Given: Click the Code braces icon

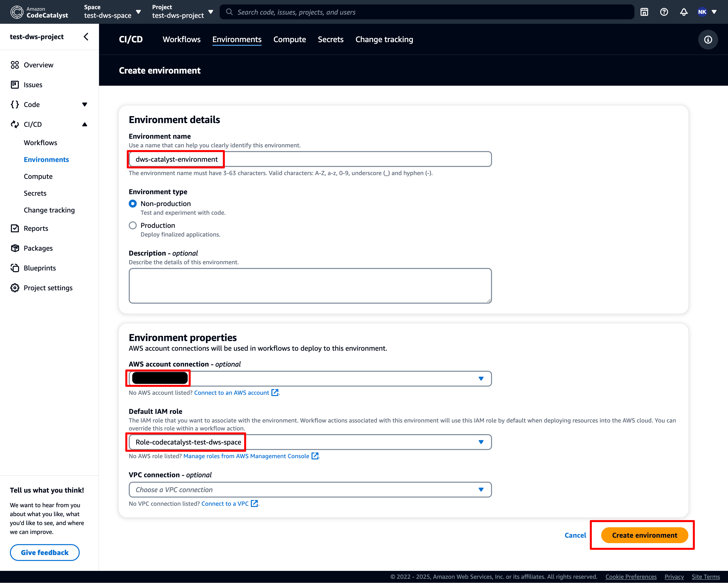Looking at the screenshot, I should [x=15, y=104].
